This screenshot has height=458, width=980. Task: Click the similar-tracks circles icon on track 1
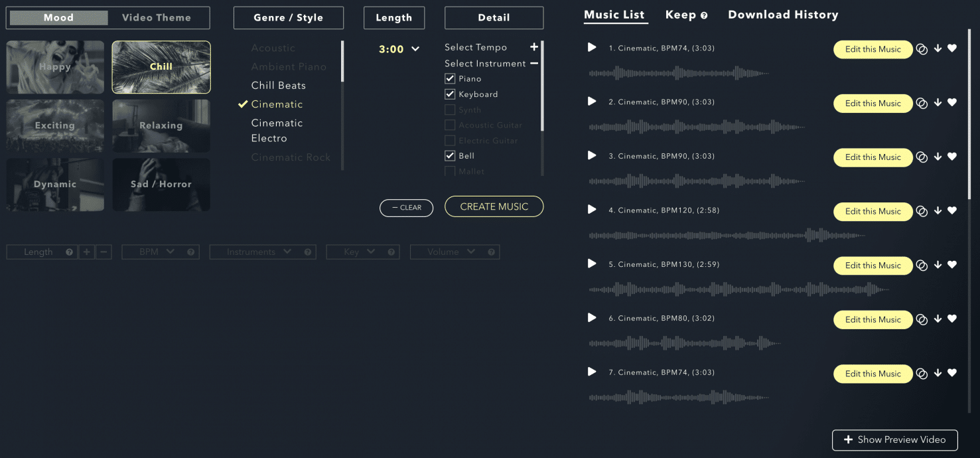922,48
